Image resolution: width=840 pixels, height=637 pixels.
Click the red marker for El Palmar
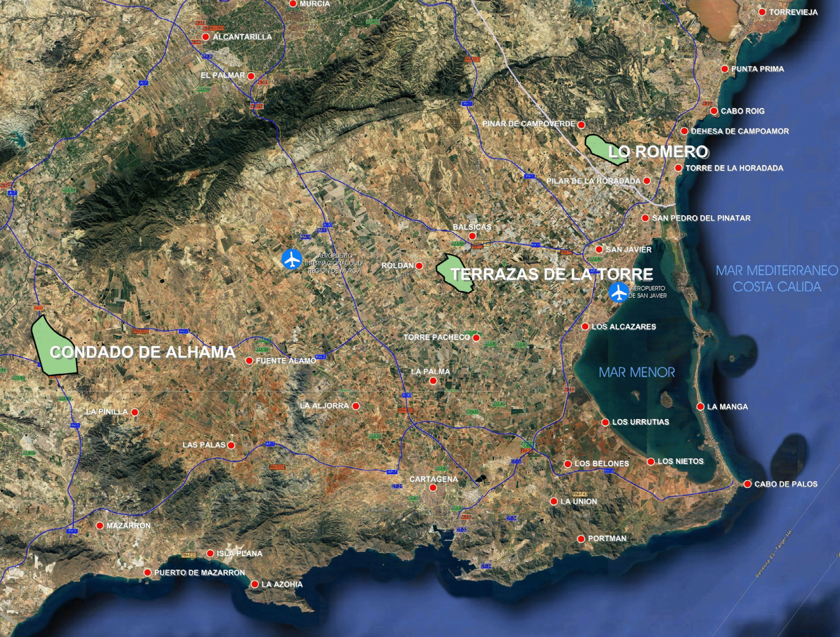tap(251, 76)
